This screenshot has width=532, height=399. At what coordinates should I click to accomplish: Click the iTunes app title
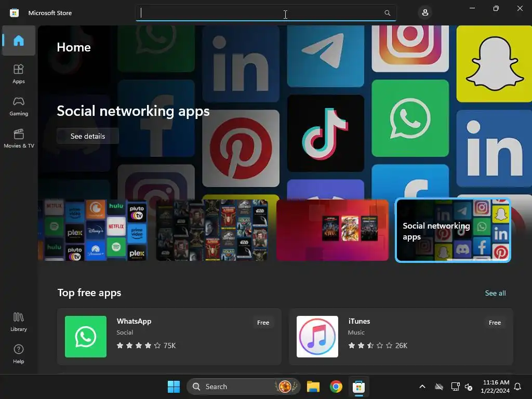(359, 321)
